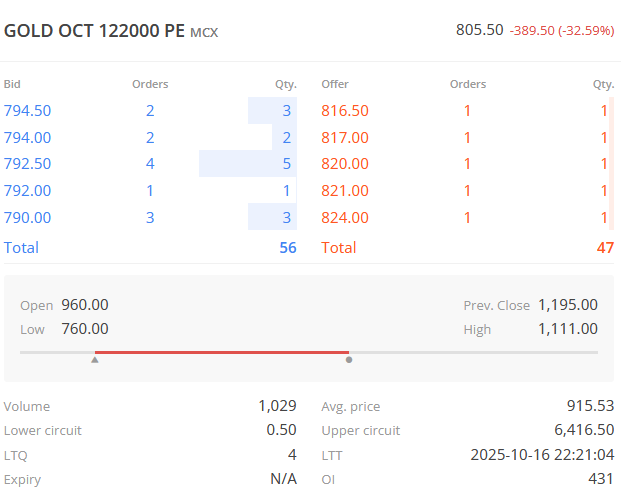Select offer price 824.00

coord(345,217)
